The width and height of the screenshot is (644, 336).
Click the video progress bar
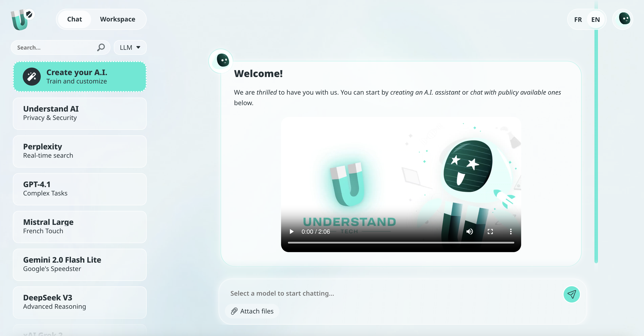pos(401,242)
